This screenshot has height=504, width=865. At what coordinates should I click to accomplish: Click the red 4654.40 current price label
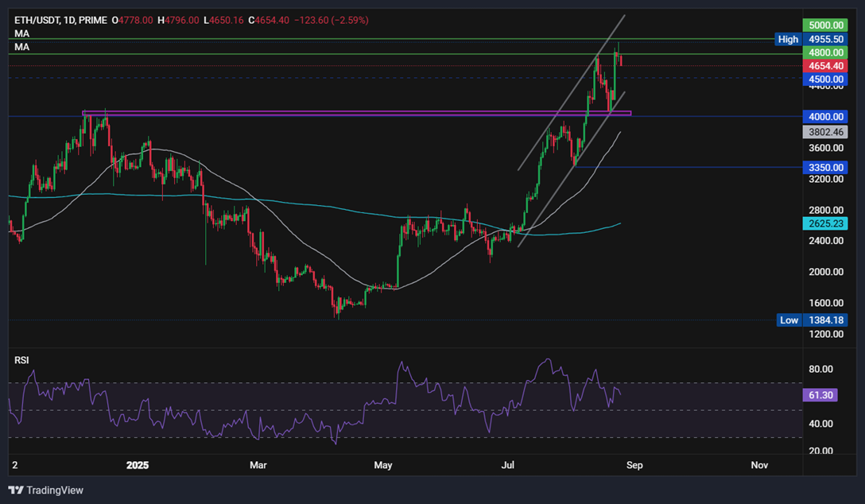(x=825, y=66)
